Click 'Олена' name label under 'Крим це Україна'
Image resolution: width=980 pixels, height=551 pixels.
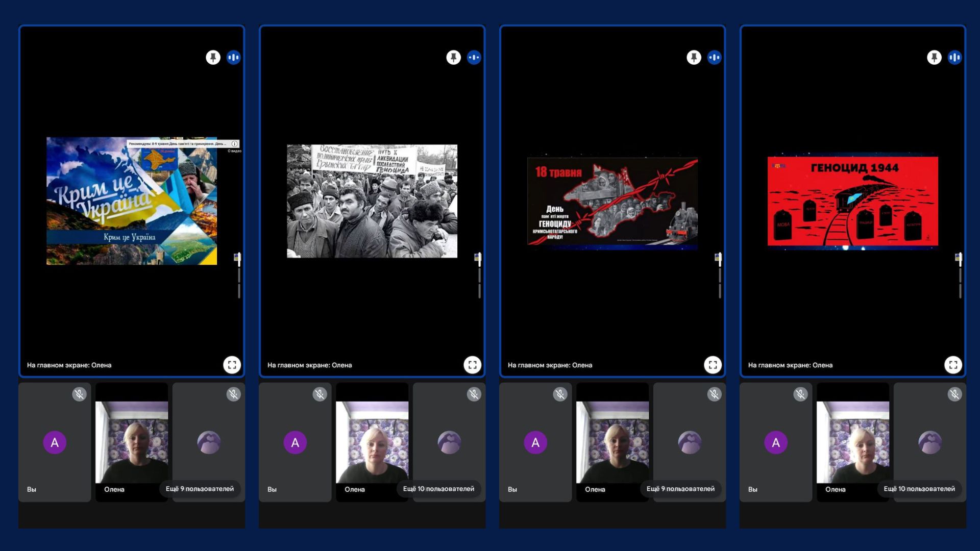click(114, 489)
